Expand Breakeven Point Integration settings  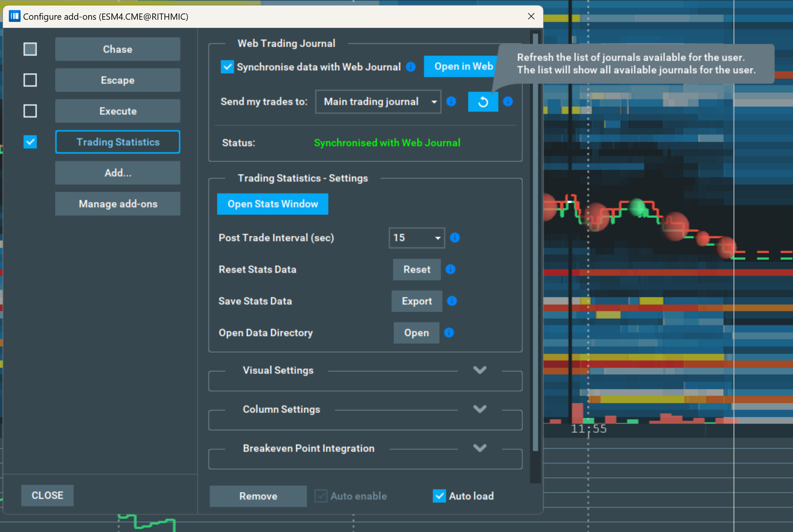[x=480, y=448]
